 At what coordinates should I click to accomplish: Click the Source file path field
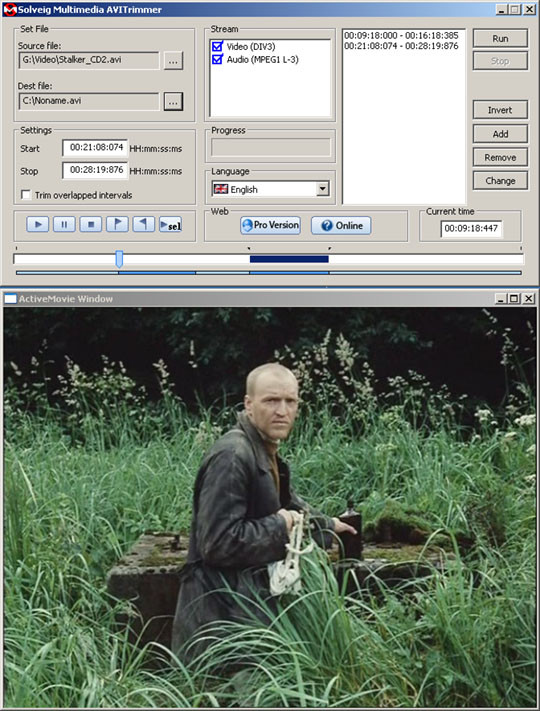click(x=89, y=60)
